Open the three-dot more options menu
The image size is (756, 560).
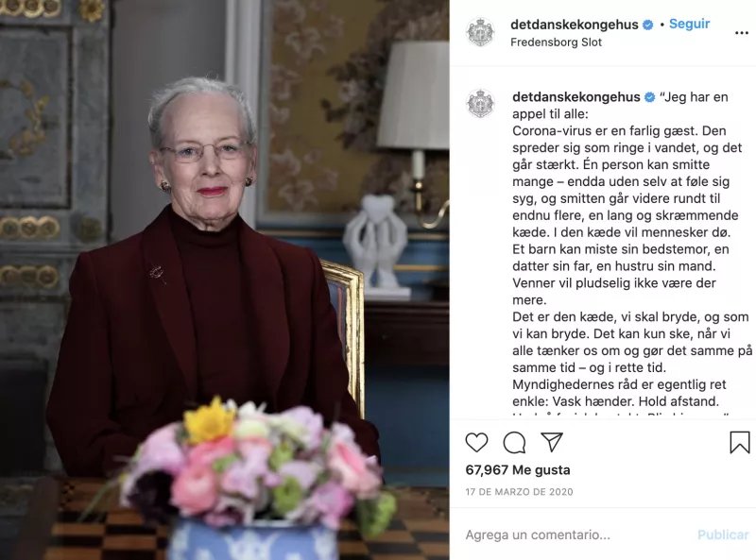pos(741,33)
